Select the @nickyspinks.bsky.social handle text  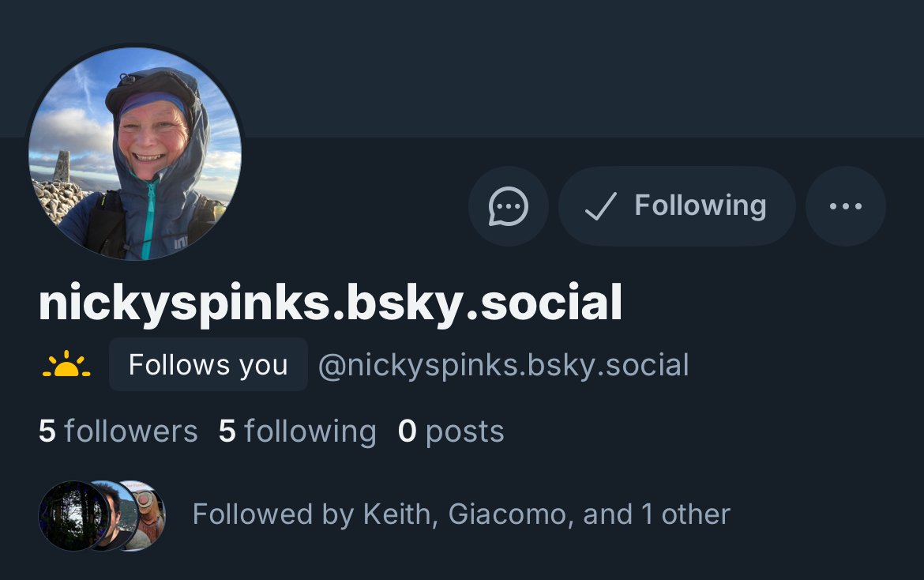(503, 365)
